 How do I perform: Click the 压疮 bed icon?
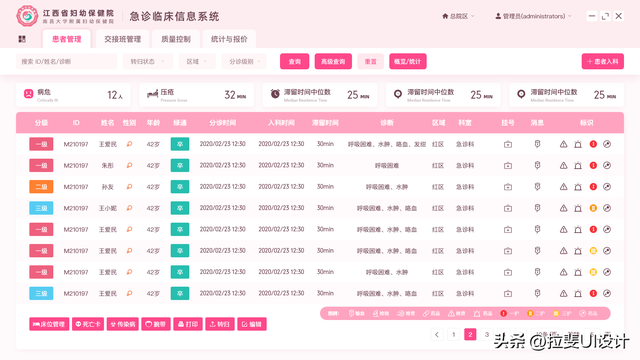[152, 94]
